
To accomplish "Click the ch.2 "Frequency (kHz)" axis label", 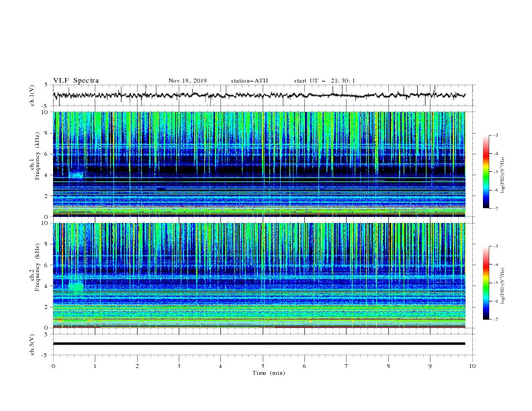I will point(38,267).
